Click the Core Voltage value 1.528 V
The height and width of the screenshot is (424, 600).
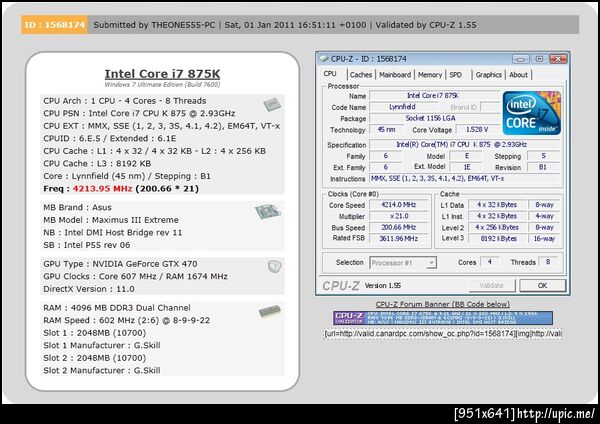coord(477,130)
